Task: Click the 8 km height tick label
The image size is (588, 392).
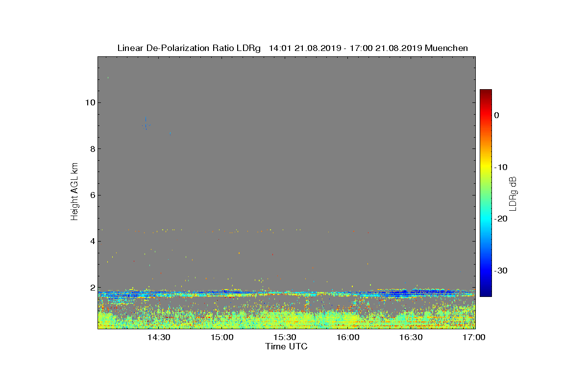Action: 91,149
